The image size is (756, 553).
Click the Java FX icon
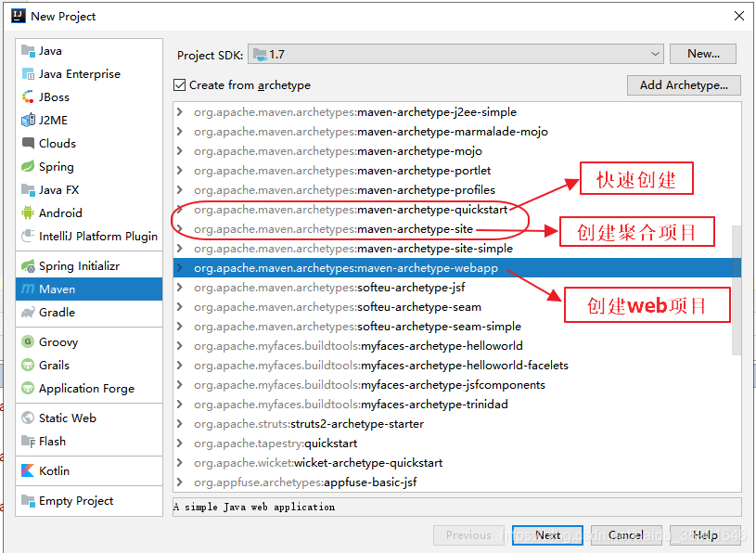(x=28, y=189)
